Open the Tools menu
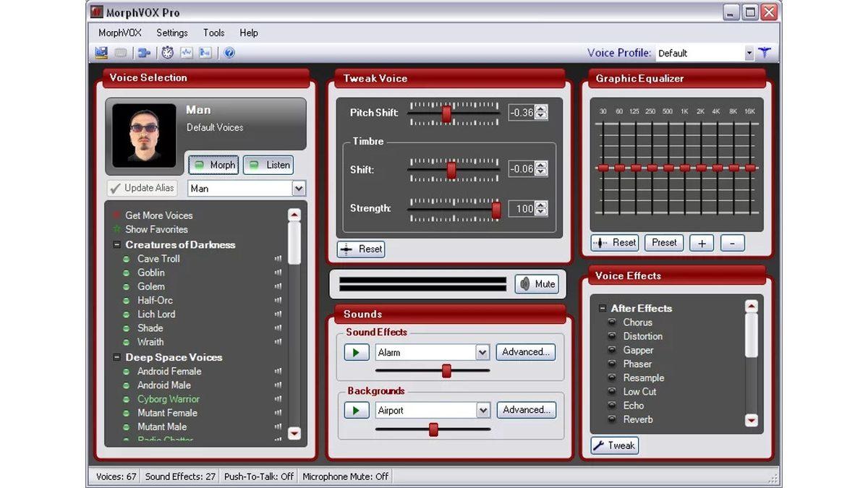The image size is (868, 488). [x=213, y=33]
